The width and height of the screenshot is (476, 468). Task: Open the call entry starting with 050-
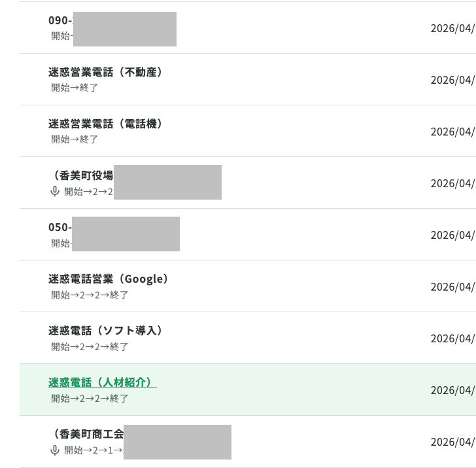(x=59, y=227)
